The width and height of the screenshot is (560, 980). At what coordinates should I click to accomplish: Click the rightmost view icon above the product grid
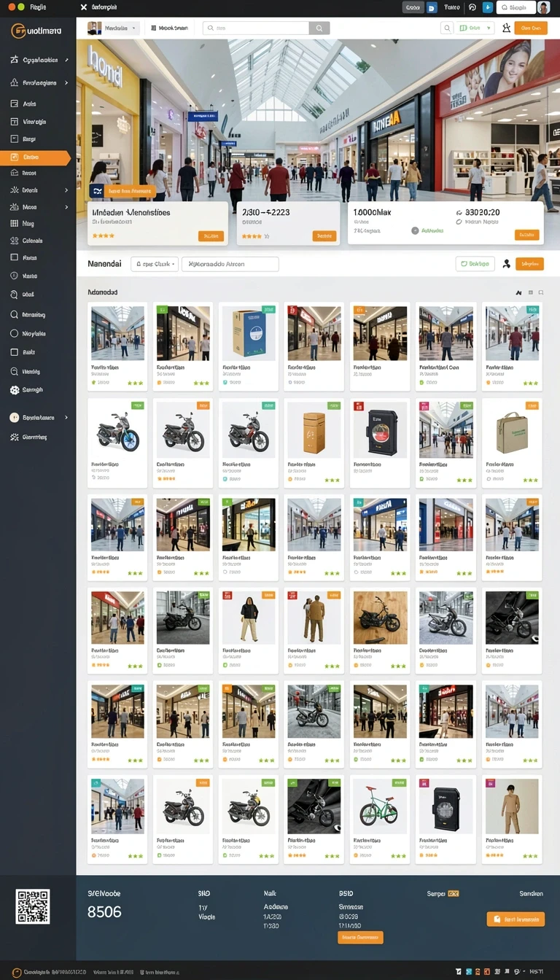tap(541, 292)
